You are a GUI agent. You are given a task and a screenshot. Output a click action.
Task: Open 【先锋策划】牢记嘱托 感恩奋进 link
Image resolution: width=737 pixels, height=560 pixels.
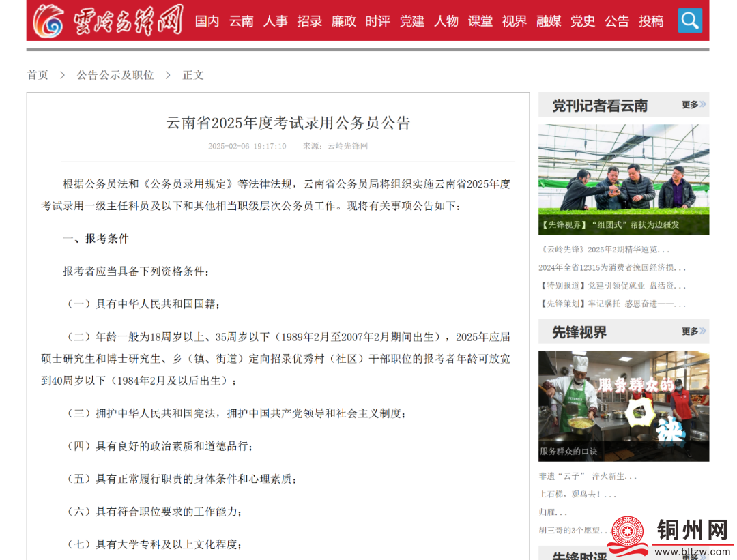pyautogui.click(x=612, y=304)
